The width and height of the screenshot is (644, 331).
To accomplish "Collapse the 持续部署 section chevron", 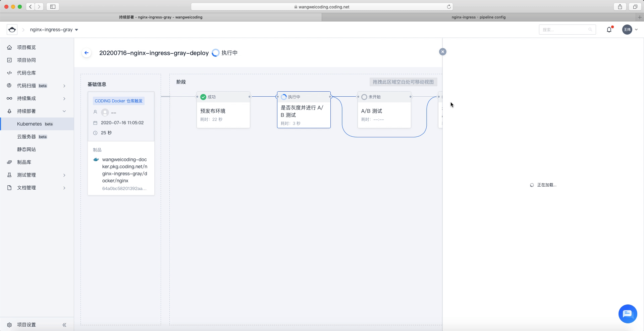I will [64, 111].
